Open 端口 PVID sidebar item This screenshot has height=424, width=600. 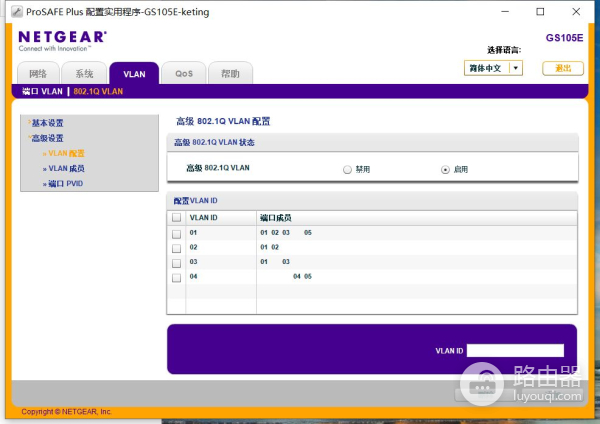(x=63, y=184)
